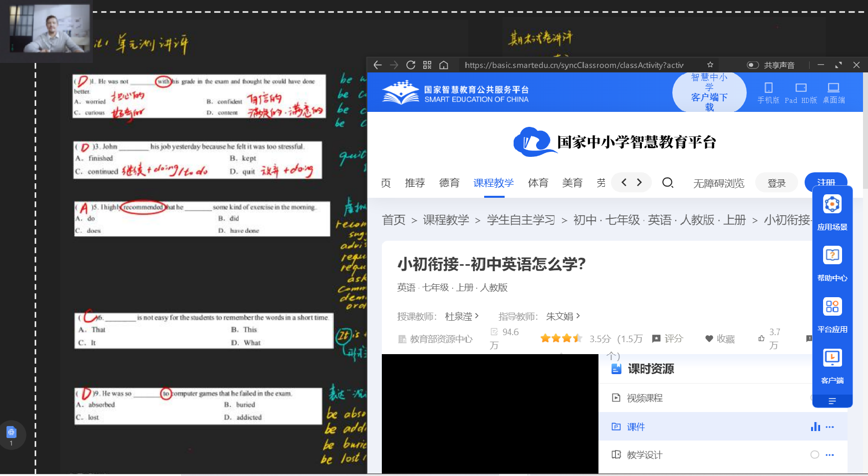Viewport: 868px width, 476px height.
Task: Select the 美育 nav tab
Action: [x=572, y=183]
